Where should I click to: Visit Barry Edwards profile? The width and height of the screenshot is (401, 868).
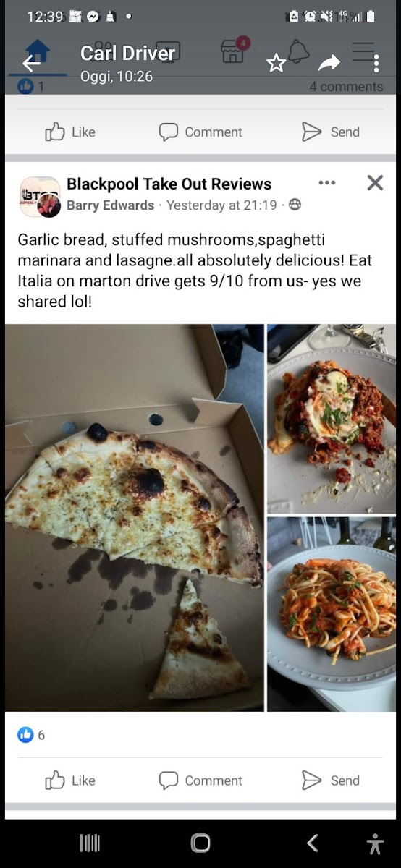click(110, 205)
